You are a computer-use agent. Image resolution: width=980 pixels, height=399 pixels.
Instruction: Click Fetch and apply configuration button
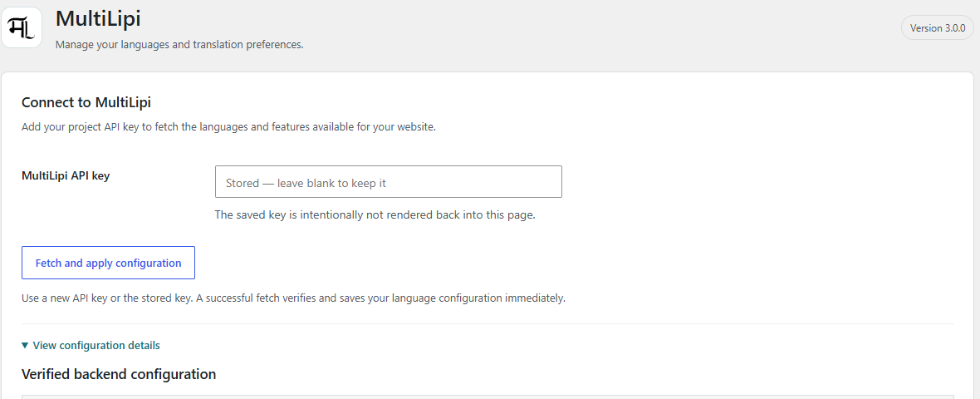(108, 263)
